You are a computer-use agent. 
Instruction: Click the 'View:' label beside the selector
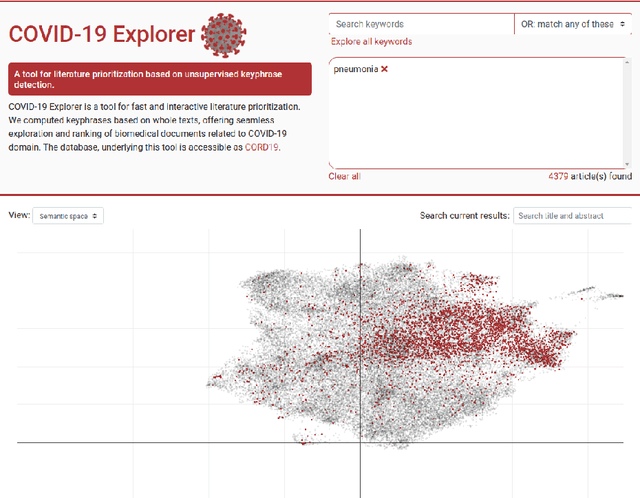tap(18, 215)
